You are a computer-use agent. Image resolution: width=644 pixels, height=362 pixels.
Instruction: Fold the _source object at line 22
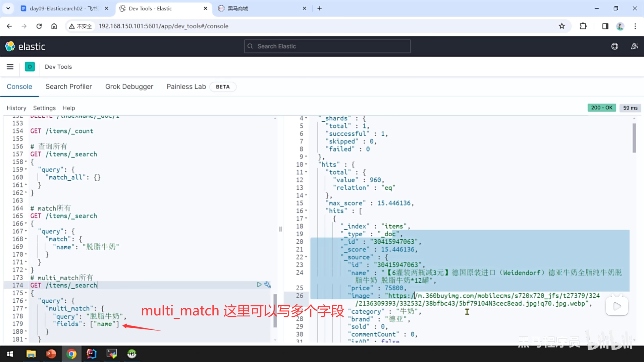tap(306, 257)
